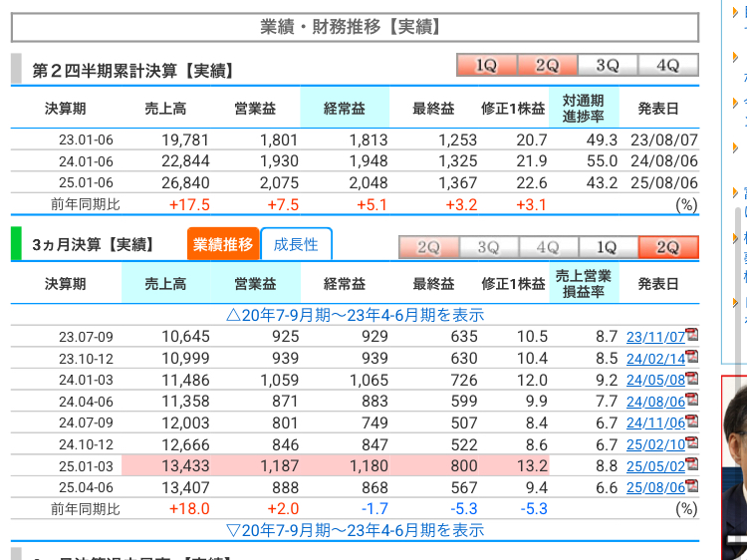Select 3Q in cumulative results section
This screenshot has height=560, width=747.
[x=608, y=66]
